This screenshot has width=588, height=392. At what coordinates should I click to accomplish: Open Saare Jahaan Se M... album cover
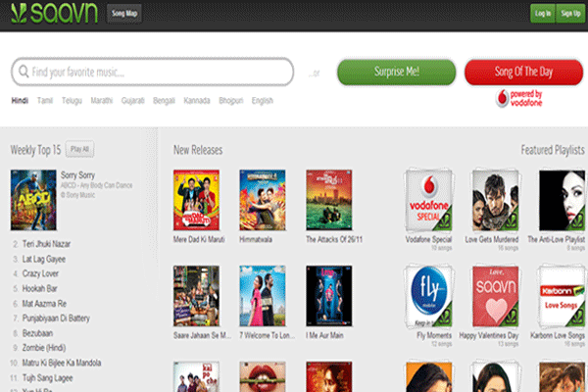(197, 296)
